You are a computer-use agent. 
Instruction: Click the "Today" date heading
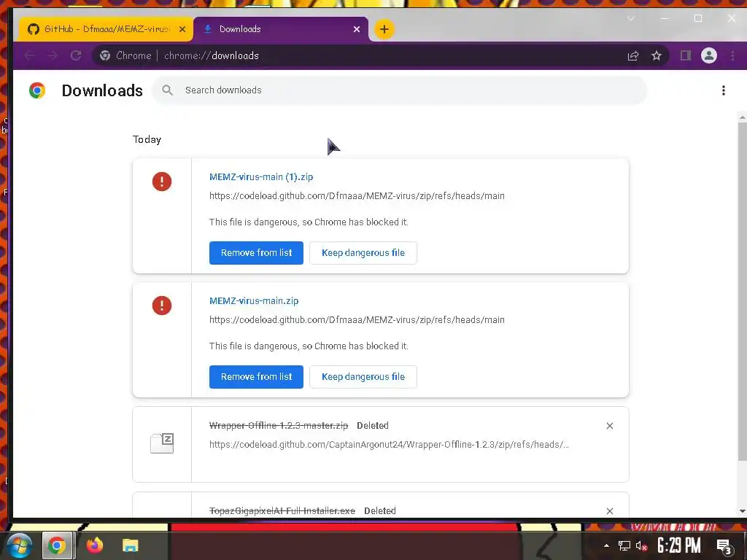coord(147,139)
